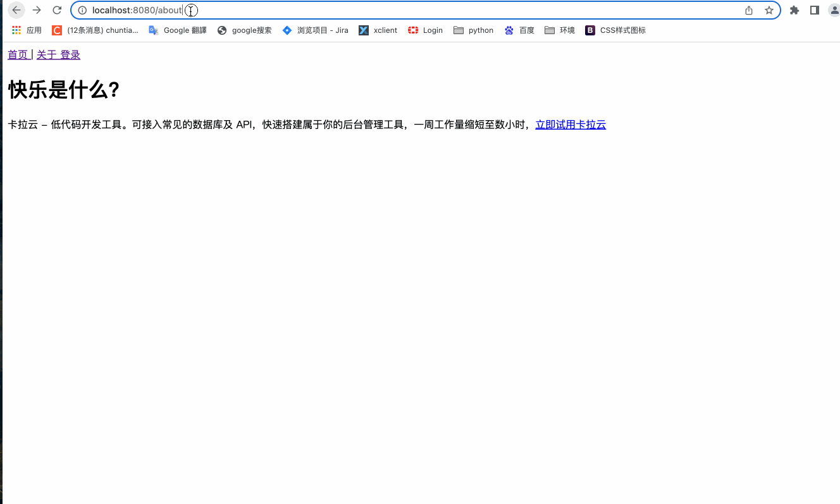Open the xclient bookmark
Screen dimensions: 840x504
coord(378,30)
